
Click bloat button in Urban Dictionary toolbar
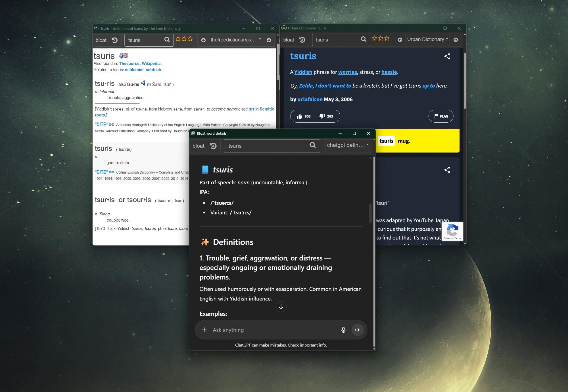point(289,40)
